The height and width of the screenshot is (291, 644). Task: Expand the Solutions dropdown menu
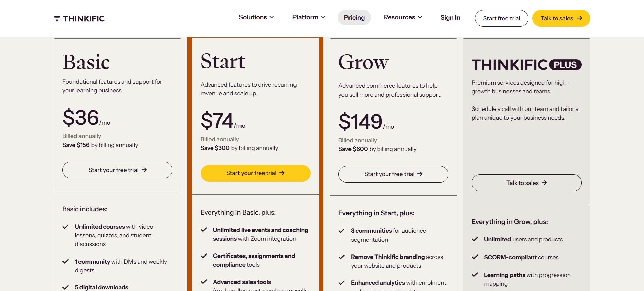click(256, 17)
